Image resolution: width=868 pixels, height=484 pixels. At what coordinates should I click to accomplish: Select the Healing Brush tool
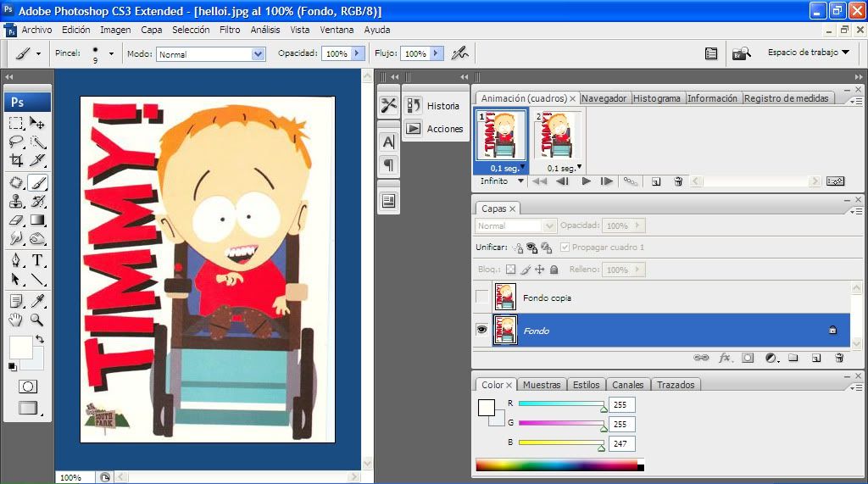click(x=17, y=182)
